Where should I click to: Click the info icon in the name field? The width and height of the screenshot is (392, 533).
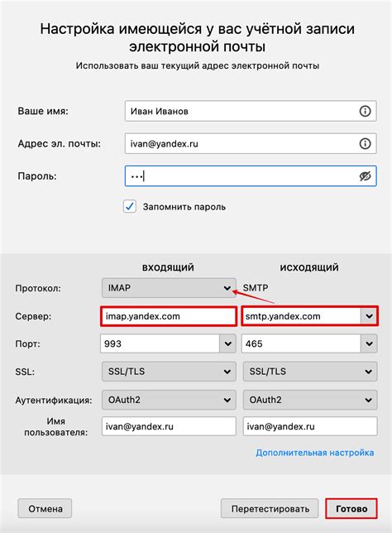pos(365,111)
